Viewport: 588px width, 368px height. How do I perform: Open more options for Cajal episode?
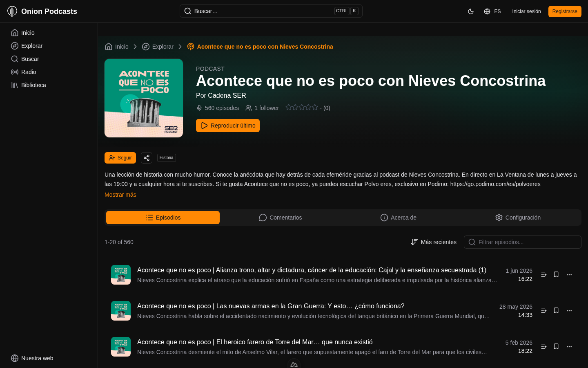pos(569,275)
